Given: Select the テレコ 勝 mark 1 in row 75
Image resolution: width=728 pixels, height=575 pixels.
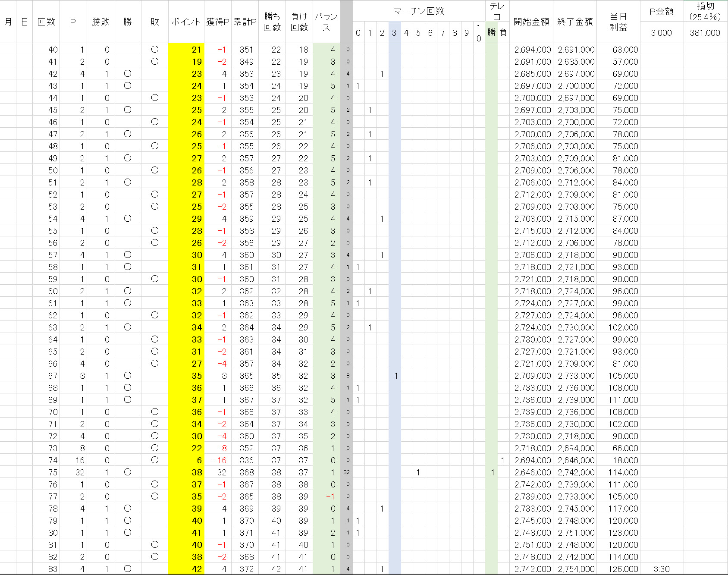Looking at the screenshot, I should (492, 472).
